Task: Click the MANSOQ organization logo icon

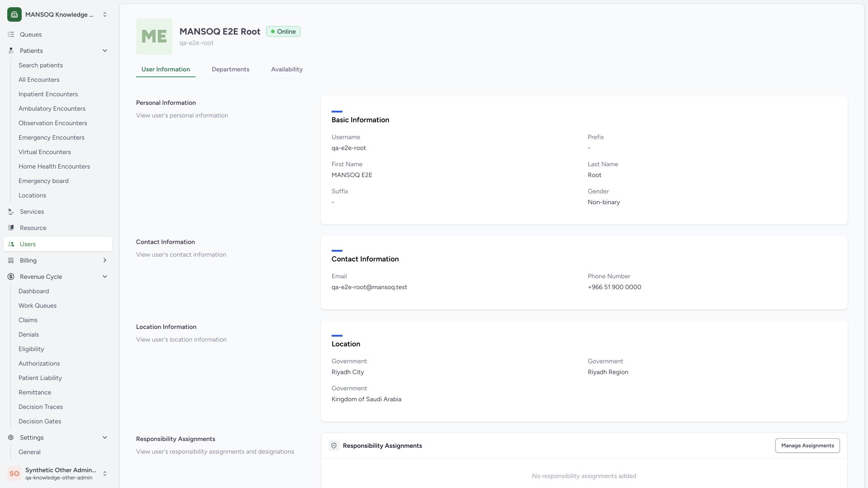Action: click(14, 14)
